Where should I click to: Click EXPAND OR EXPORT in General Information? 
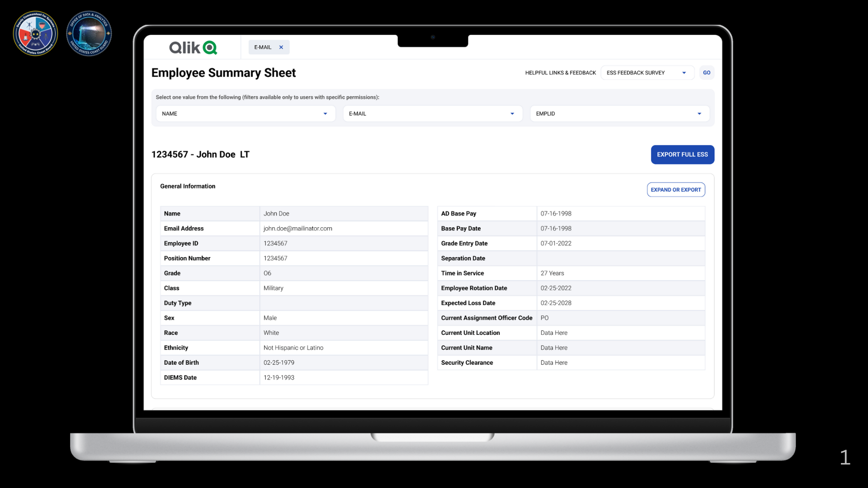675,189
